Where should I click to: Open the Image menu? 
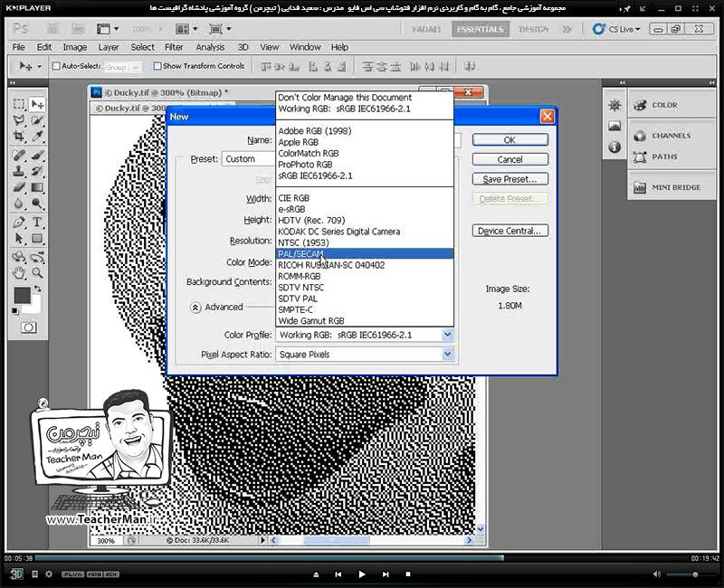(x=75, y=47)
